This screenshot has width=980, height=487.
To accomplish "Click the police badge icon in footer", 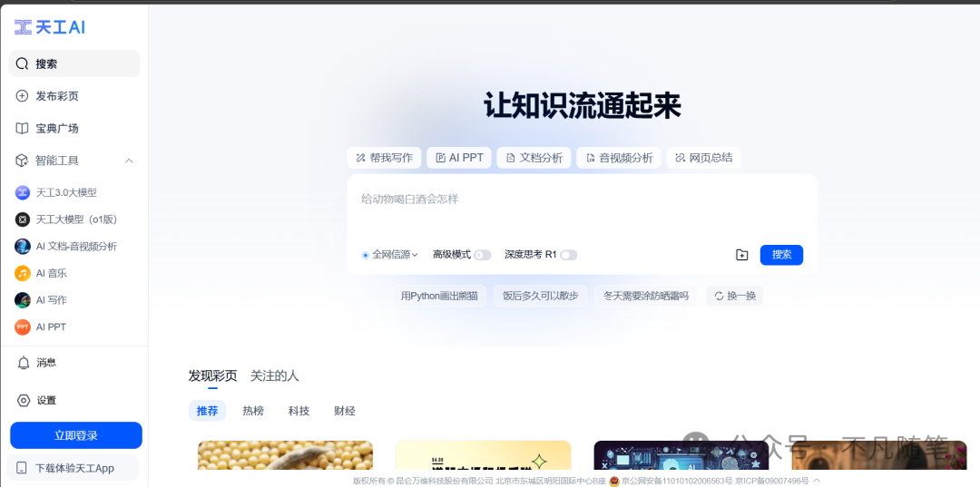I will 614,481.
